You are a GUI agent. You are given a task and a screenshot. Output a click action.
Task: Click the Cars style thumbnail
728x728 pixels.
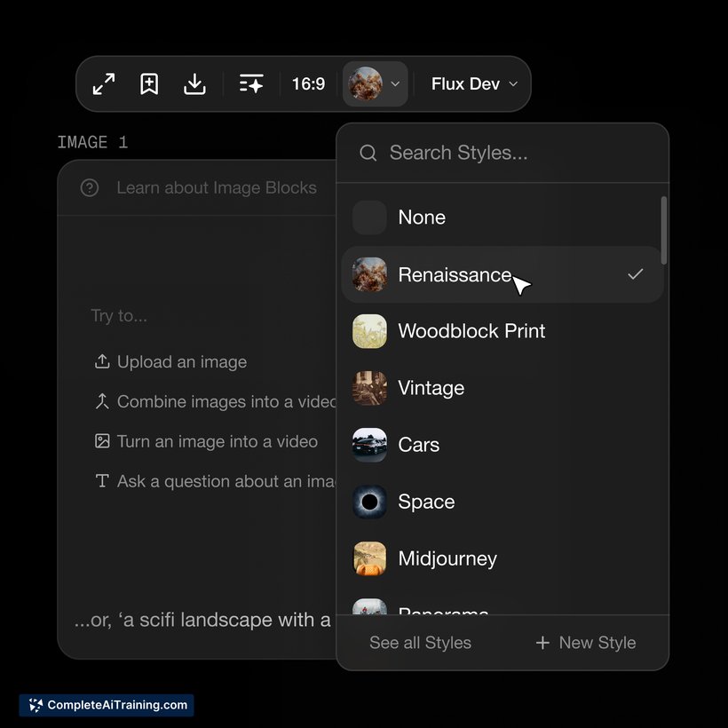(x=369, y=445)
